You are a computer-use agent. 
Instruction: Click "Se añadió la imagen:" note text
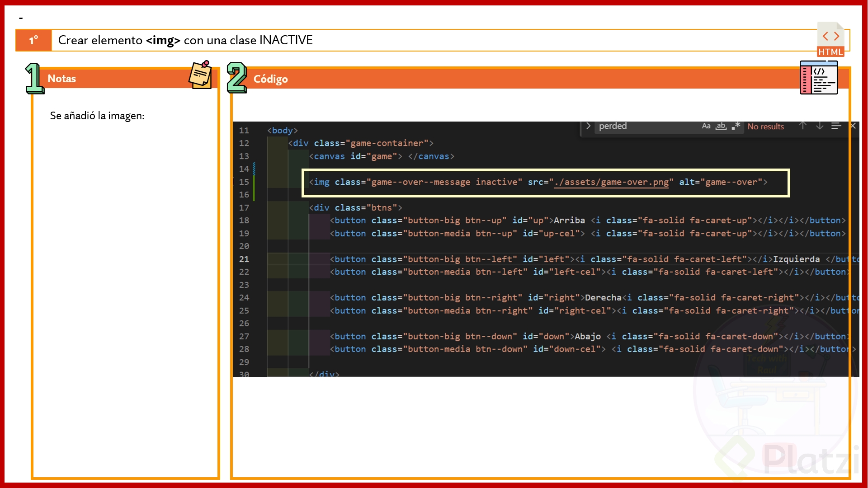click(97, 116)
